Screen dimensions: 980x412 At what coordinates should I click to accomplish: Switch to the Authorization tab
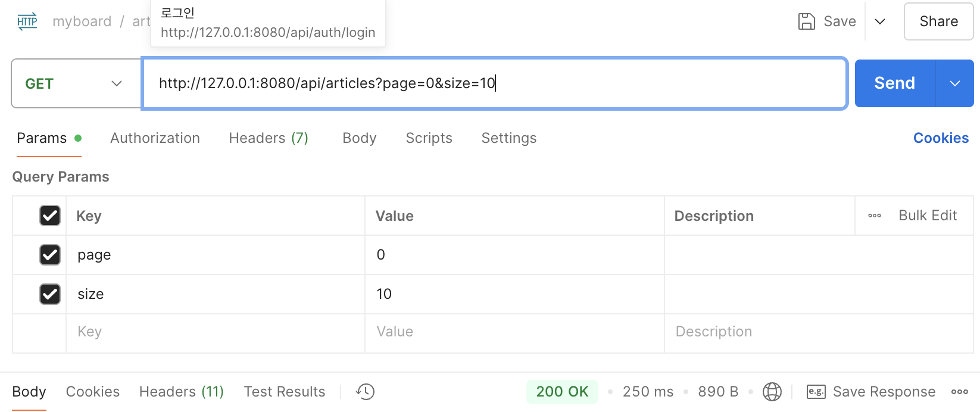155,138
